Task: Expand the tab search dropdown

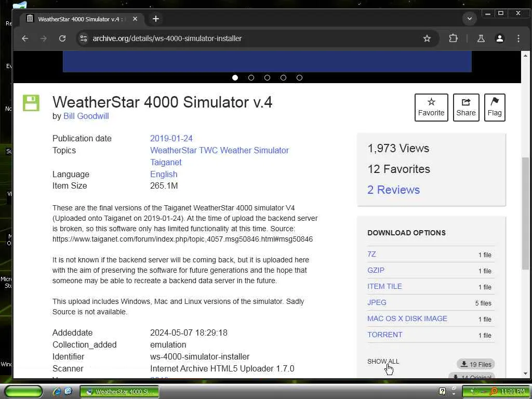Action: pos(470,19)
